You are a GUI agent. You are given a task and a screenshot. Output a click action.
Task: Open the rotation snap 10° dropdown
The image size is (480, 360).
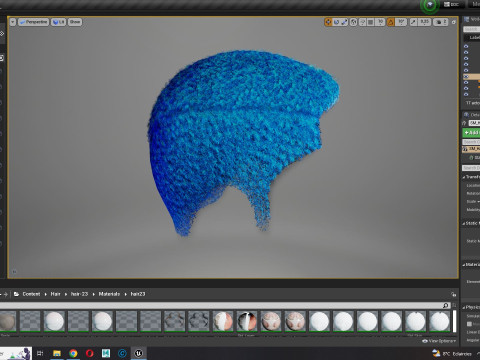[x=401, y=22]
